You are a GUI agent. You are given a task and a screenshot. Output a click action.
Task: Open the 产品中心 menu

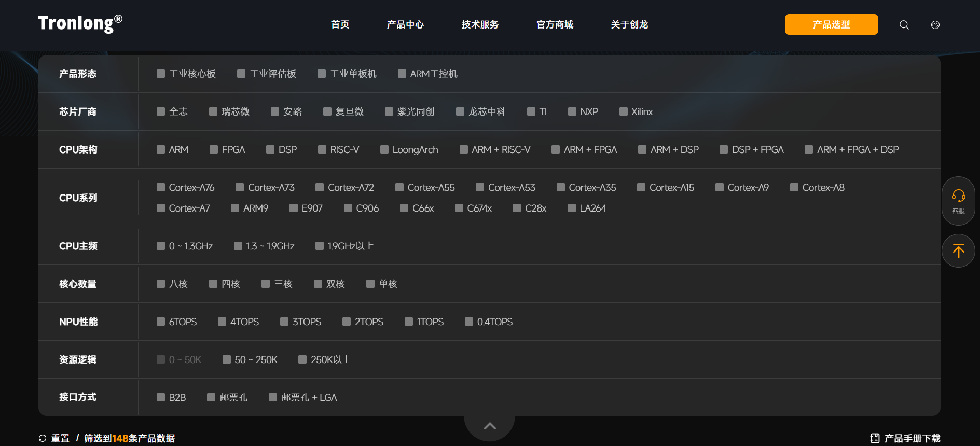click(x=406, y=24)
